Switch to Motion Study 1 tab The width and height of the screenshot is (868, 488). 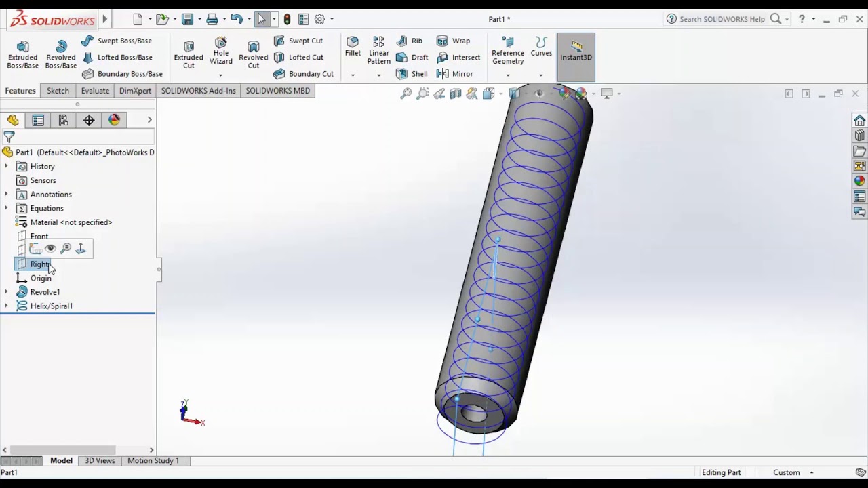click(153, 461)
